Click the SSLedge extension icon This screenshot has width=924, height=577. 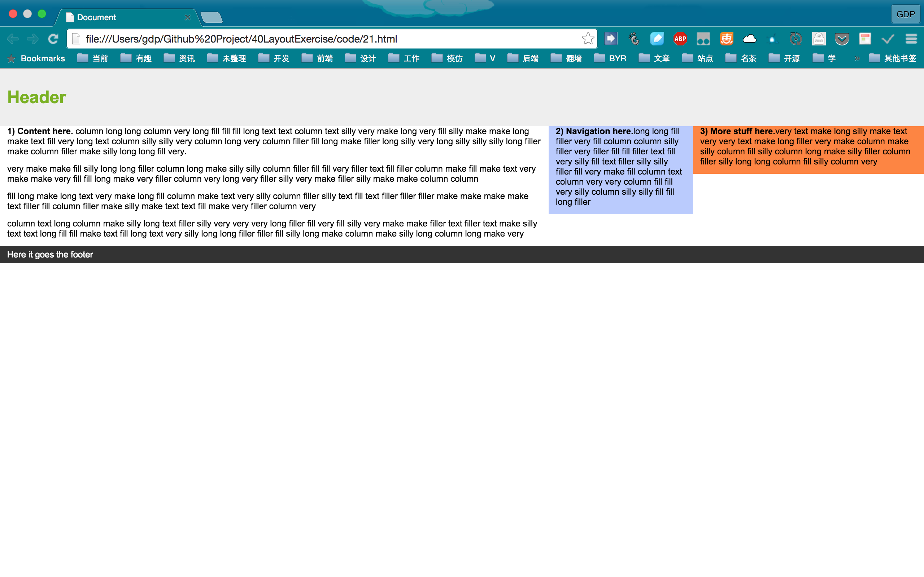click(819, 39)
